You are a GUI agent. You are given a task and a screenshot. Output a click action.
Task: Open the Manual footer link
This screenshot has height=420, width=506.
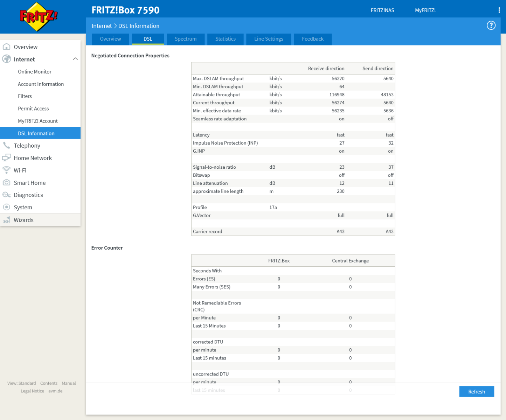coord(69,383)
